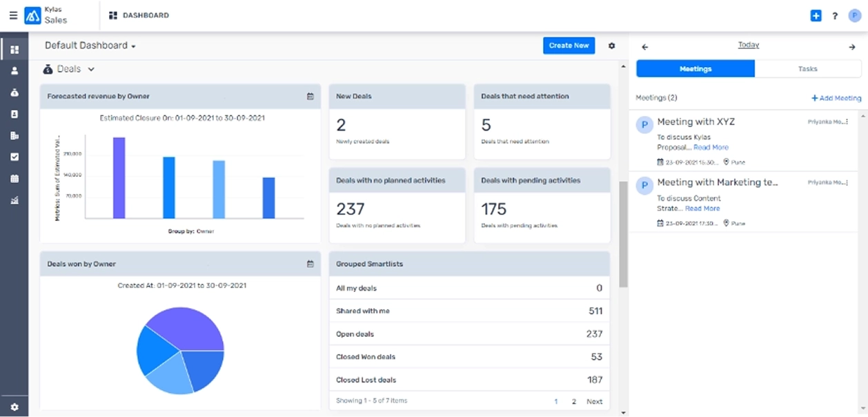Viewport: 868px width, 417px height.
Task: Open the hamburger menu at top left
Action: pyautogui.click(x=12, y=14)
